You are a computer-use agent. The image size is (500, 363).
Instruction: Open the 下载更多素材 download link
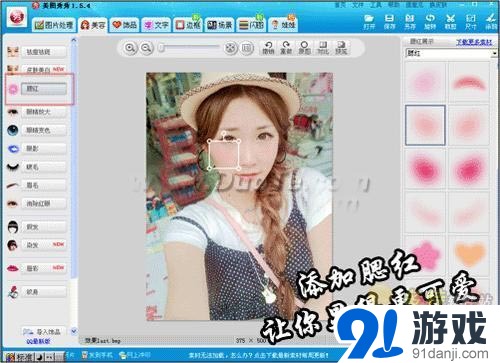pos(474,42)
